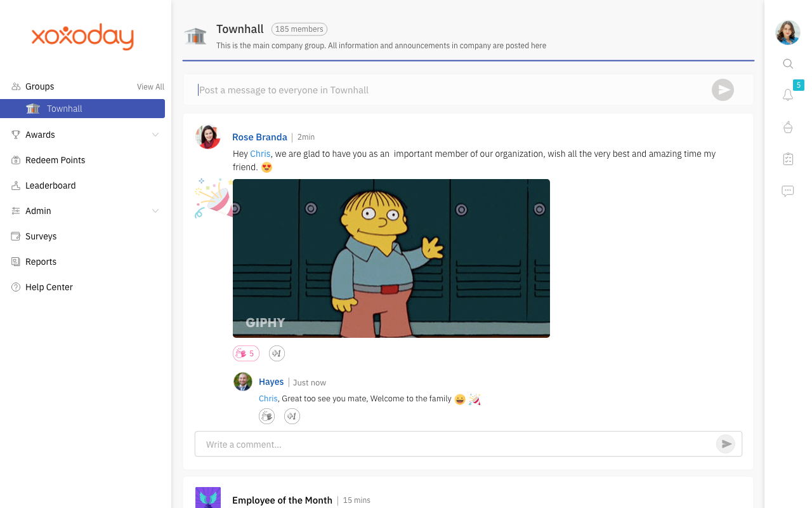Click Hayes's avatar photo

[243, 382]
